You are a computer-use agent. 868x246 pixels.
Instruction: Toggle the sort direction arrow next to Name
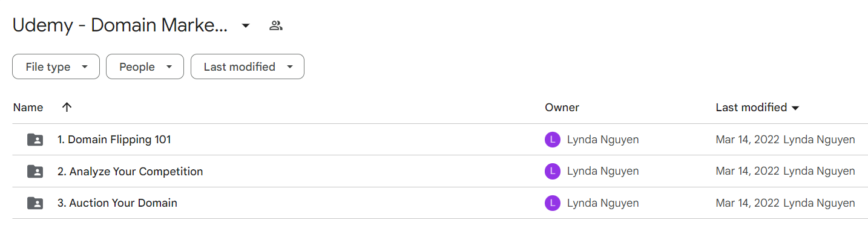(67, 107)
